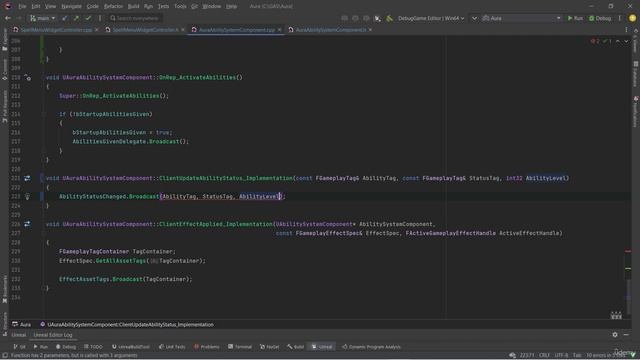Open Dynamic Program Analysis tool window

(371, 347)
